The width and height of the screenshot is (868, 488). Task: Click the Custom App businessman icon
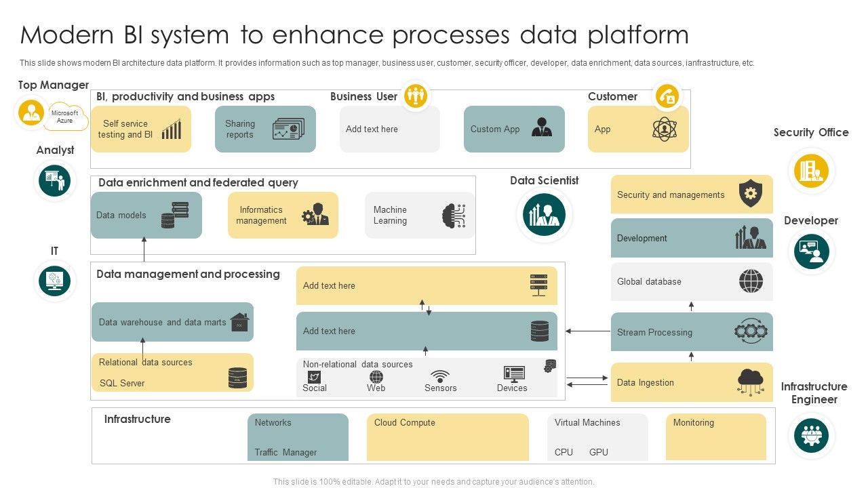point(542,127)
